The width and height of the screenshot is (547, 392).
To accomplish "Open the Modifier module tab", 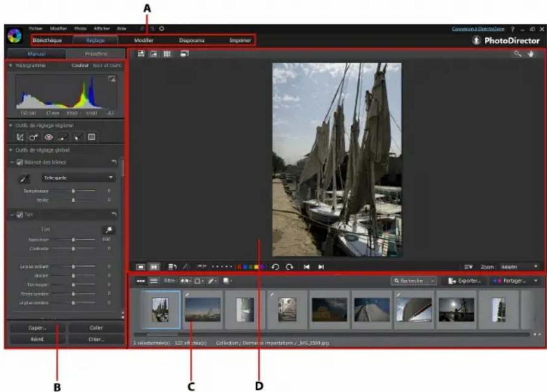I will coord(144,40).
